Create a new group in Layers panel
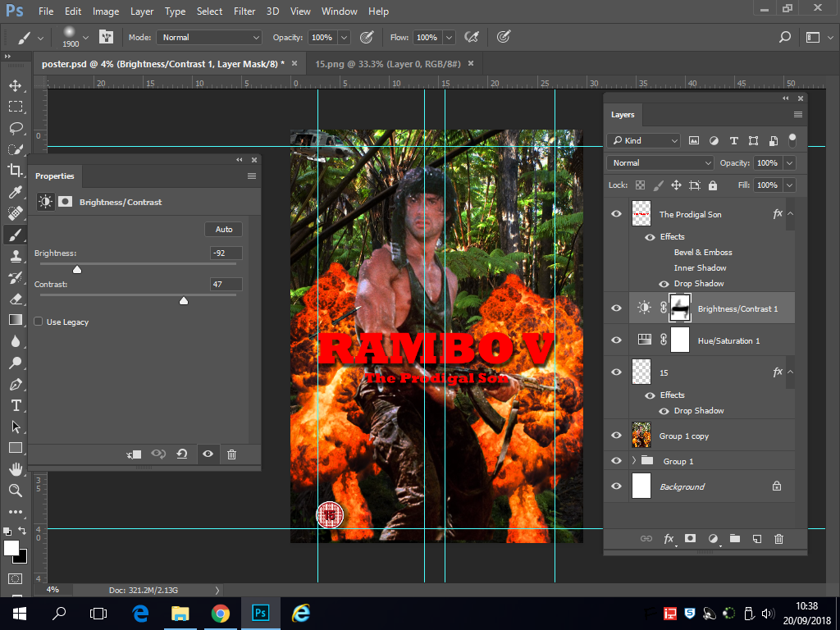Viewport: 840px width, 630px height. coord(735,538)
